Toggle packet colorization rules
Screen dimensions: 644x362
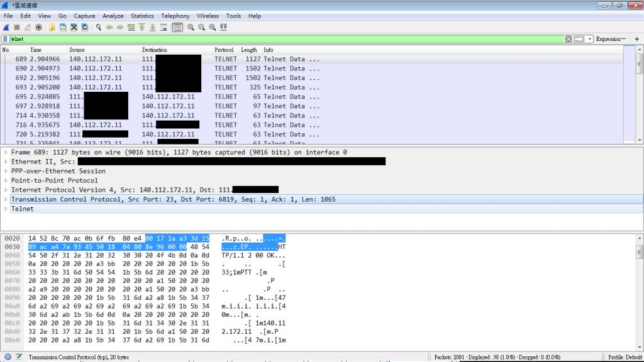[x=177, y=28]
